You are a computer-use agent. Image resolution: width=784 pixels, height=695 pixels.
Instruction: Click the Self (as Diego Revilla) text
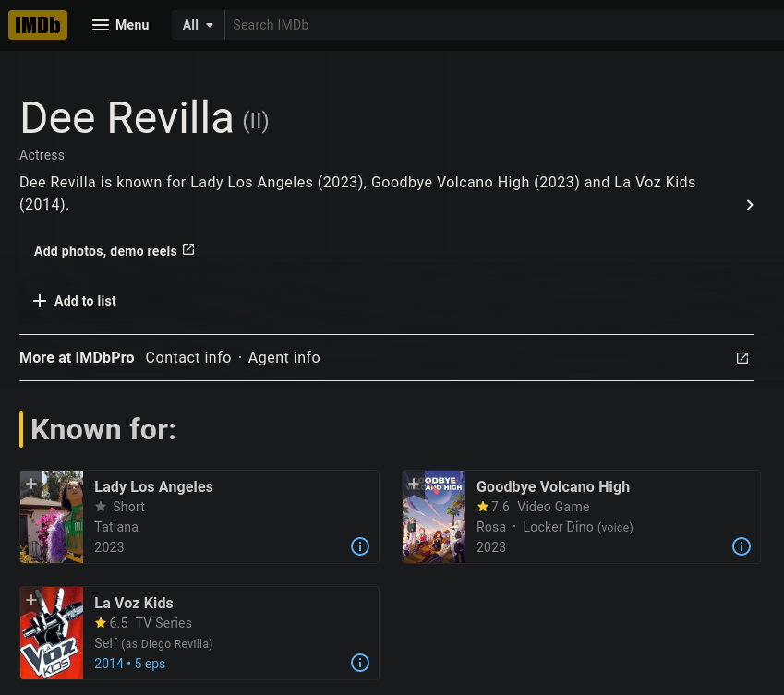point(153,643)
